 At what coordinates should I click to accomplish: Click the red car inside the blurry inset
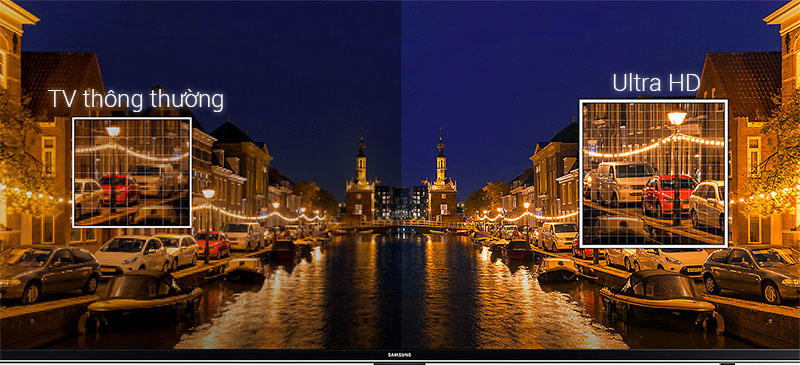pyautogui.click(x=119, y=189)
